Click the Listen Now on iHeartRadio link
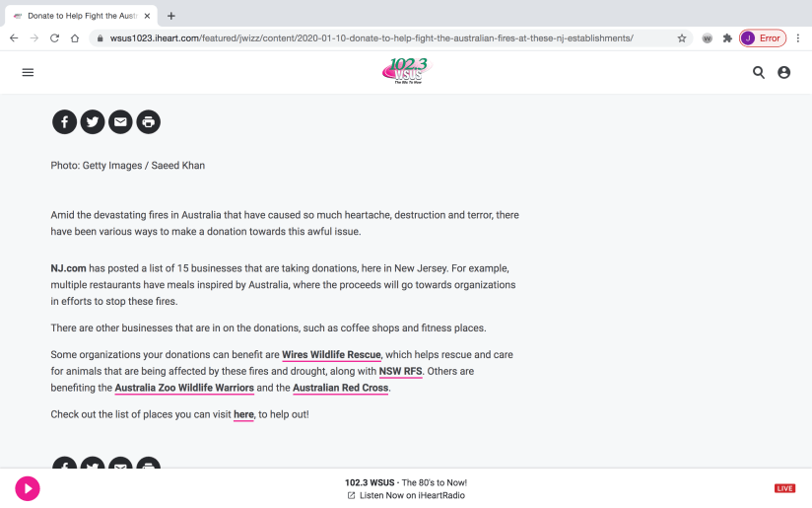Screen dimensions: 812x508 coord(412,495)
